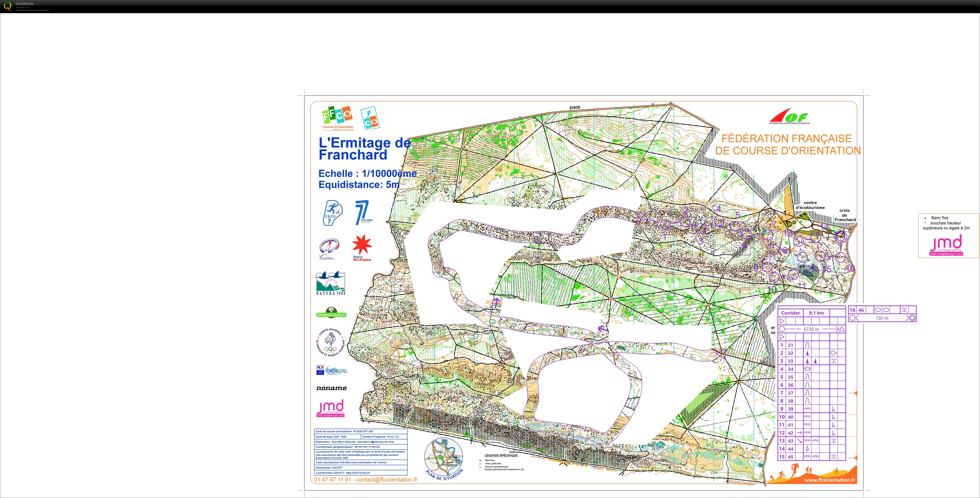Open the matstroeng.se/quickroute/en link
Viewport: 980px width, 498px height.
[32, 10]
